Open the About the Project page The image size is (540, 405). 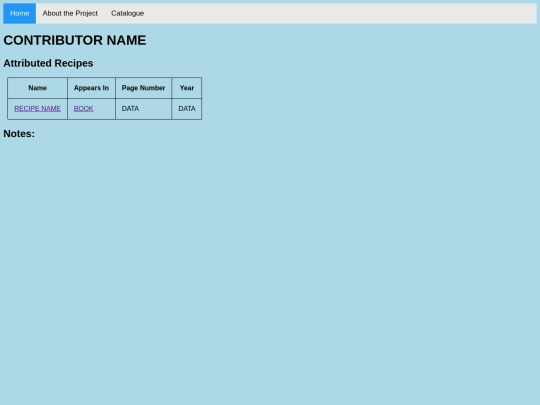point(70,13)
